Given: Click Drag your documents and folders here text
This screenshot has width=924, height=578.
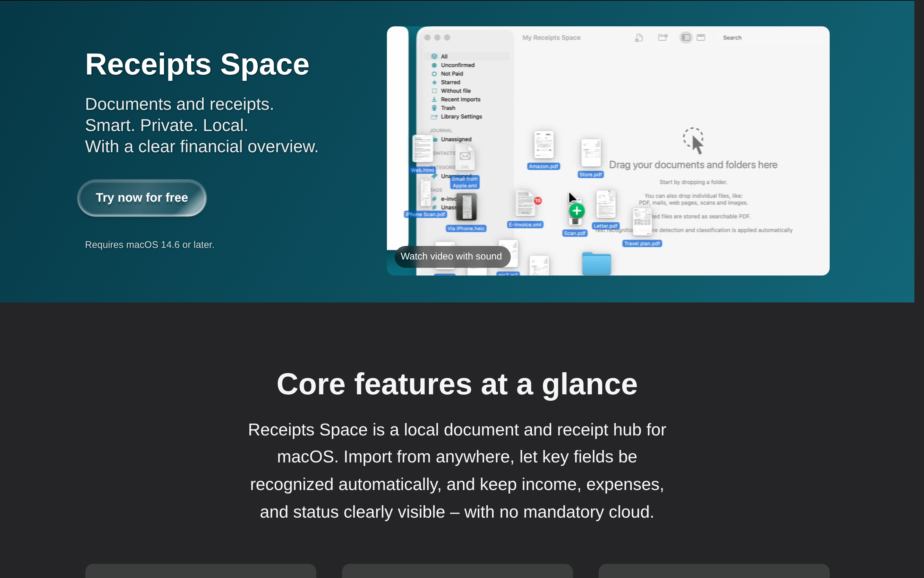Looking at the screenshot, I should pos(693,165).
